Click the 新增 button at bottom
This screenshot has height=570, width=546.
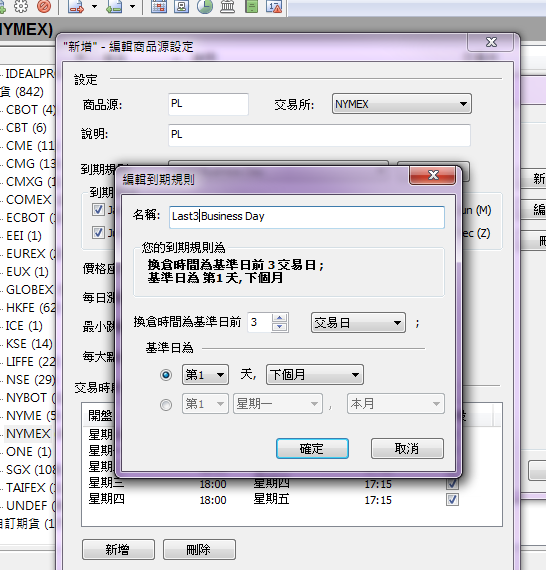[x=118, y=549]
